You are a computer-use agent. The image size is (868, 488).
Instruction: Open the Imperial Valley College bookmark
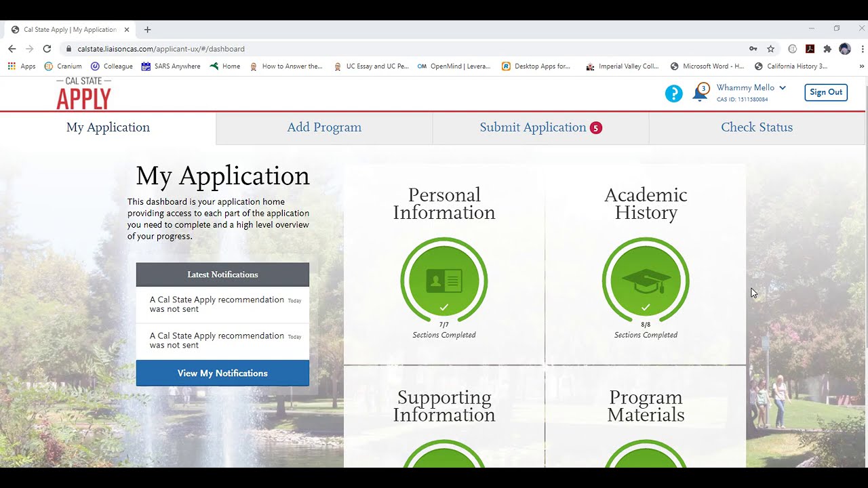[x=623, y=66]
